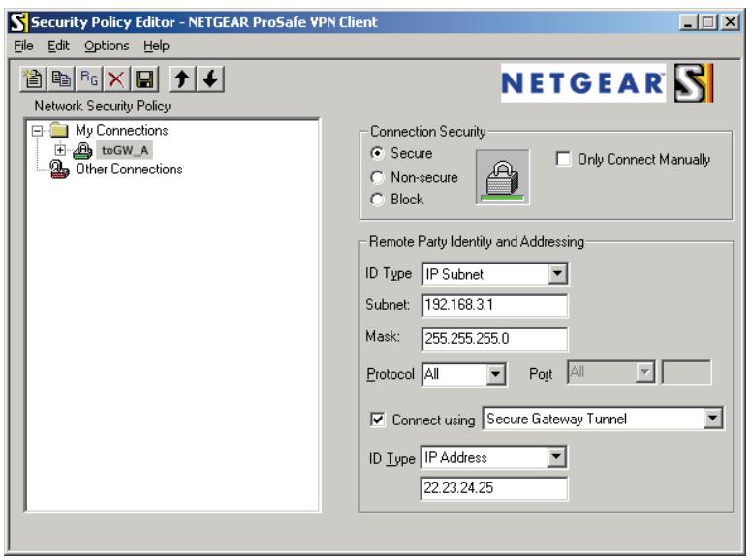
Task: Open the Help menu
Action: 156,46
